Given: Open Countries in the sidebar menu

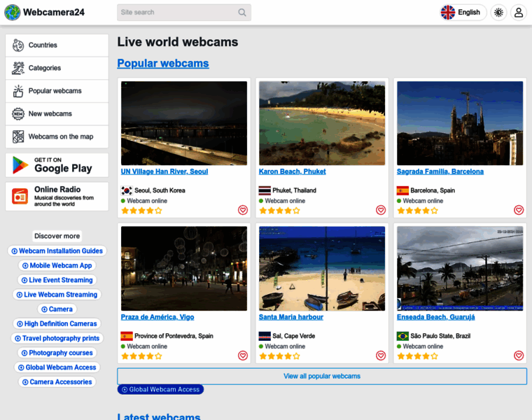Looking at the screenshot, I should coord(57,45).
